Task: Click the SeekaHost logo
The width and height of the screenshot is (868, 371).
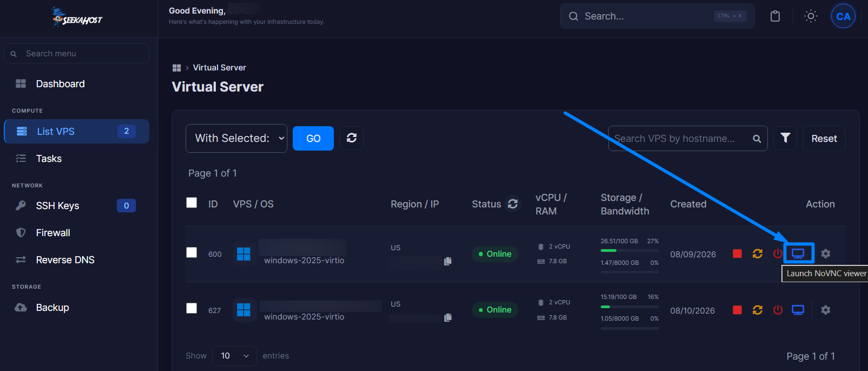Action: 77,17
